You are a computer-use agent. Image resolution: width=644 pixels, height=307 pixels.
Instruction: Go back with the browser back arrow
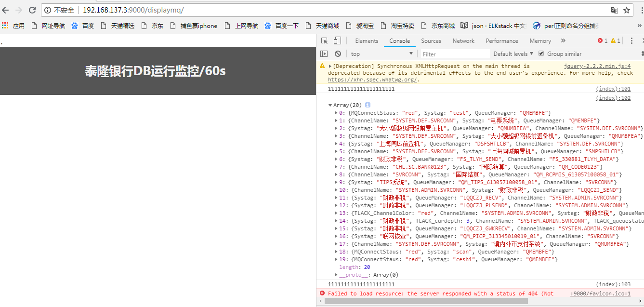6,10
